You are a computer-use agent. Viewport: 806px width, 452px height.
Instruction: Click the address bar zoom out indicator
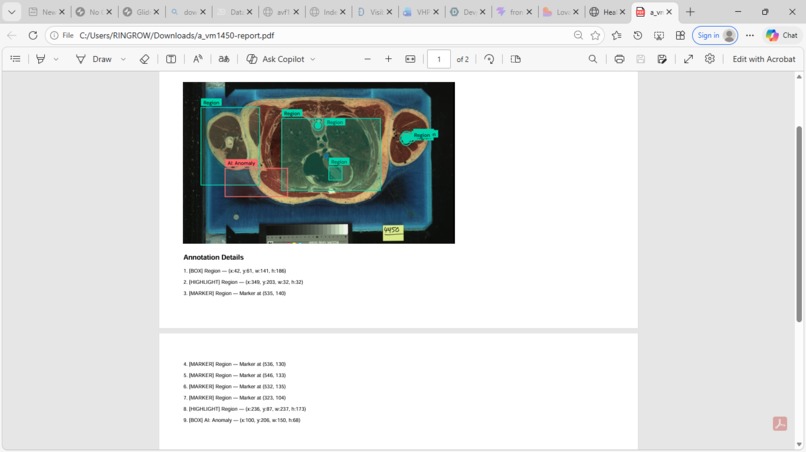click(578, 35)
